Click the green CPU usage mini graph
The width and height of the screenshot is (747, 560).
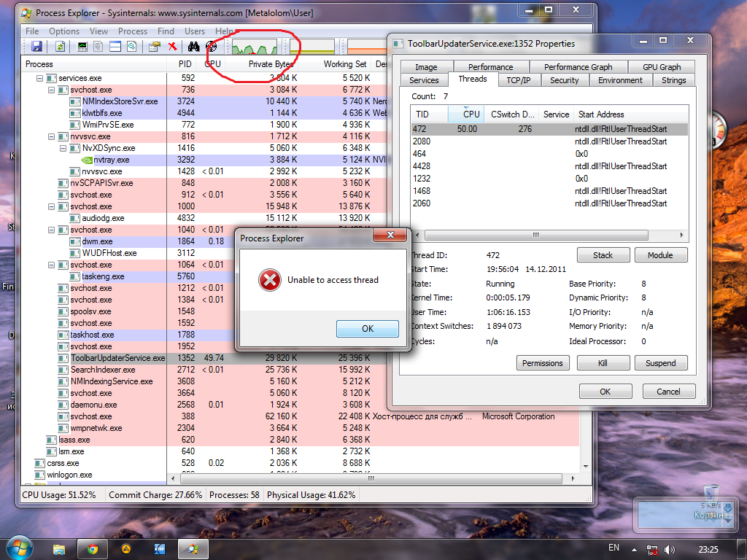(255, 47)
